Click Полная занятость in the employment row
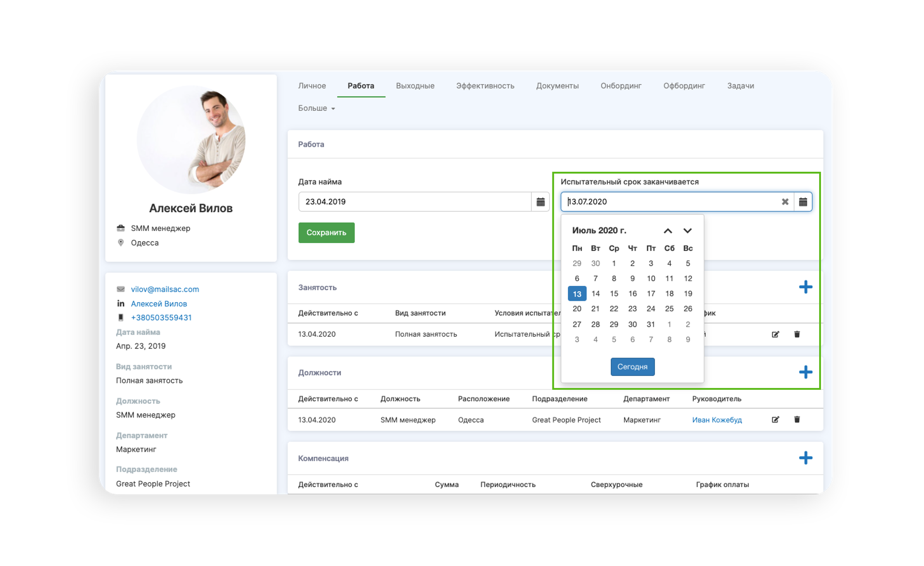 click(x=426, y=334)
